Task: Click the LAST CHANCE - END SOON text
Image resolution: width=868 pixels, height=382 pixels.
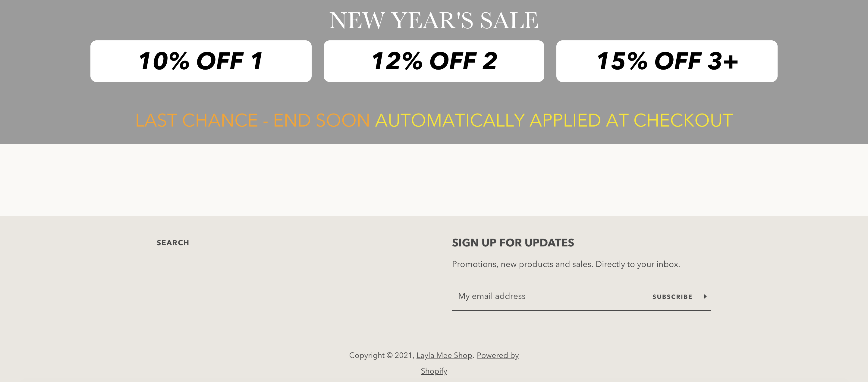Action: (x=252, y=120)
